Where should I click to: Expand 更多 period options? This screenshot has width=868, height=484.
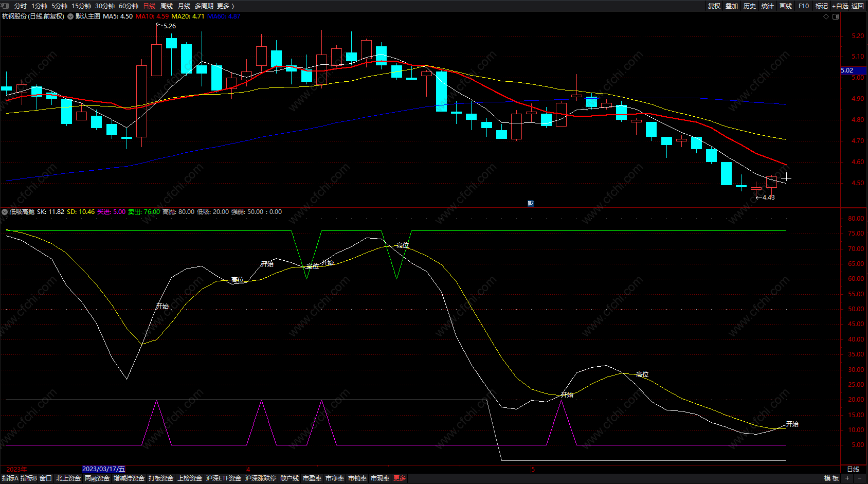(x=226, y=6)
